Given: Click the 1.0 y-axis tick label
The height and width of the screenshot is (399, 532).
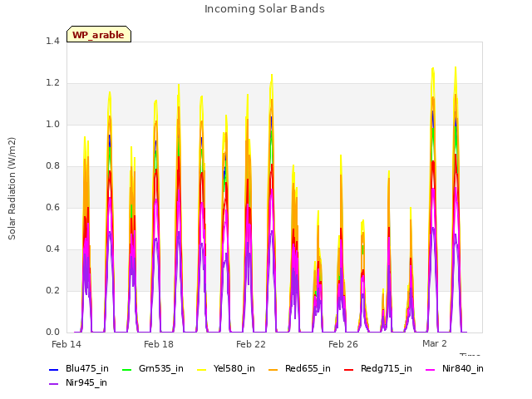Looking at the screenshot, I should point(52,124).
